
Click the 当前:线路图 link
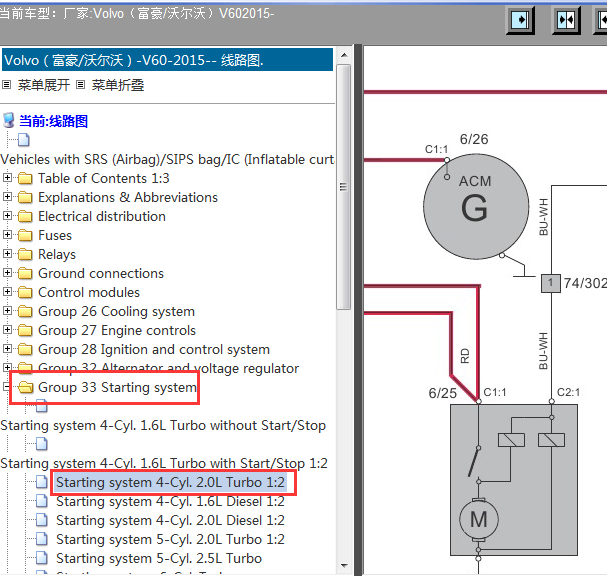53,121
